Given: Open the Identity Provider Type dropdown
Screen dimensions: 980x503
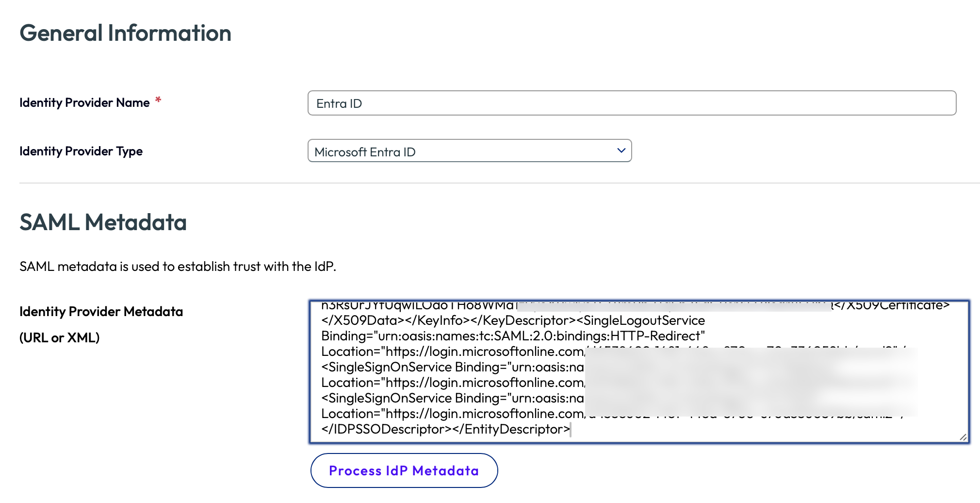Looking at the screenshot, I should [x=469, y=151].
